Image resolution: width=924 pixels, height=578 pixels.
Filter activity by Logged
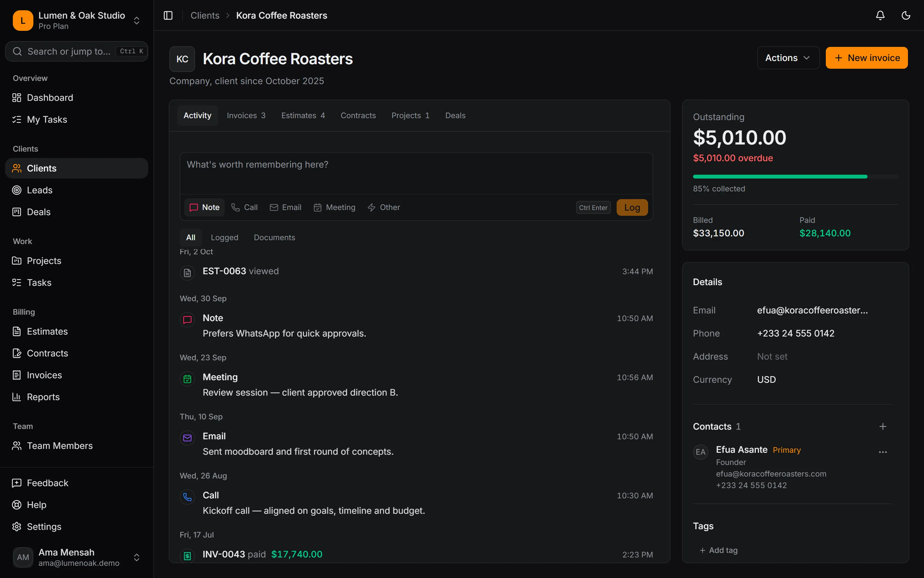225,237
